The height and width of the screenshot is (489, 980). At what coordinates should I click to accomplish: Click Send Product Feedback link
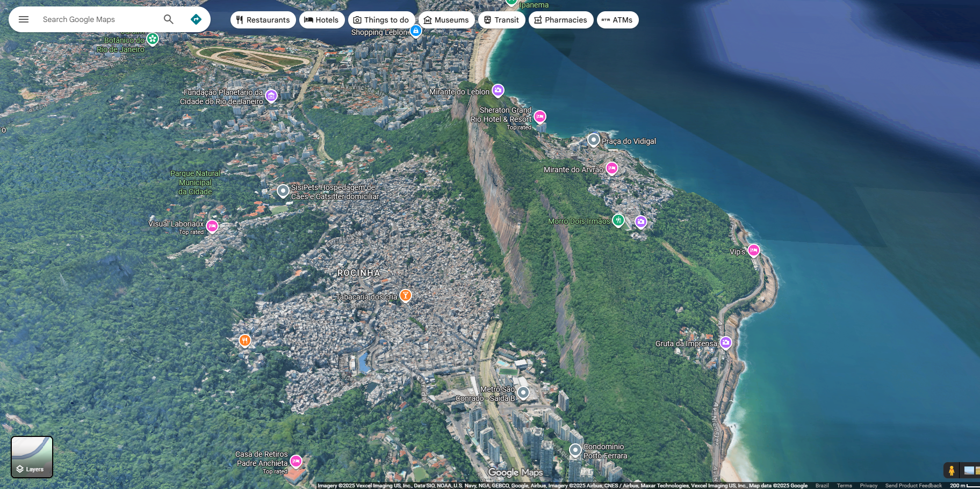click(x=914, y=486)
